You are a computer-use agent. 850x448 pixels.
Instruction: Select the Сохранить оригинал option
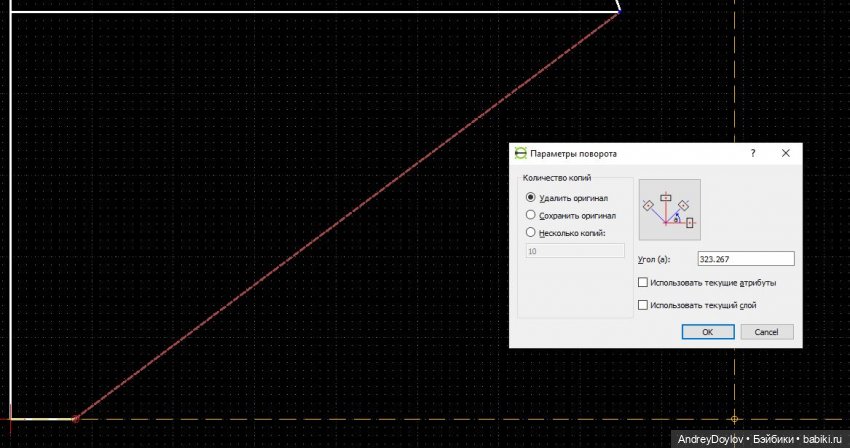coord(531,215)
